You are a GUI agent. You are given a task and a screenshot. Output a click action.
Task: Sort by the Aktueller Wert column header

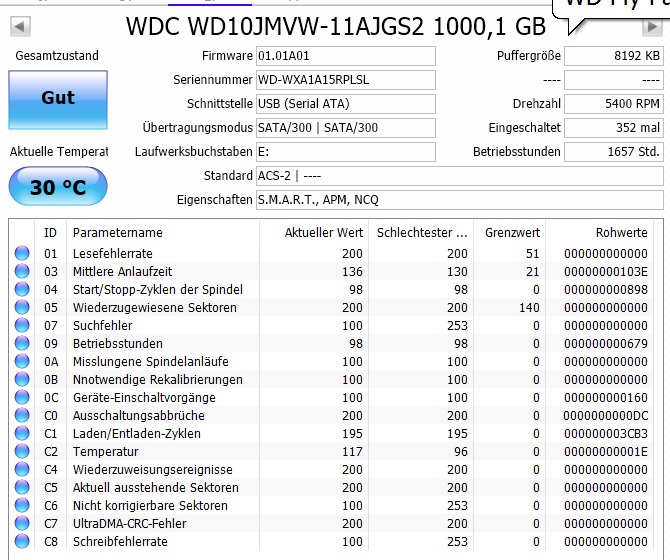[x=313, y=233]
